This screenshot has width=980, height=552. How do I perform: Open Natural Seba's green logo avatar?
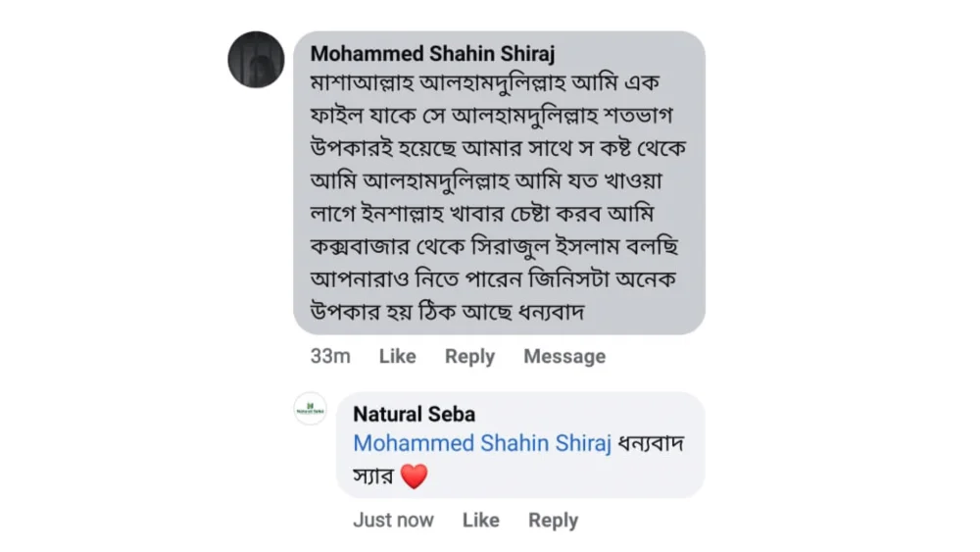(x=311, y=409)
